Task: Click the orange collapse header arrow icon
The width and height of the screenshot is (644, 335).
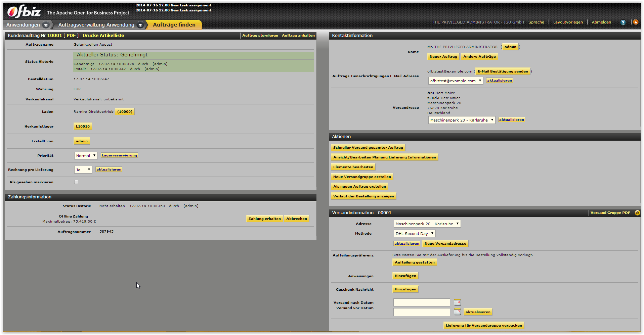Action: click(x=636, y=22)
